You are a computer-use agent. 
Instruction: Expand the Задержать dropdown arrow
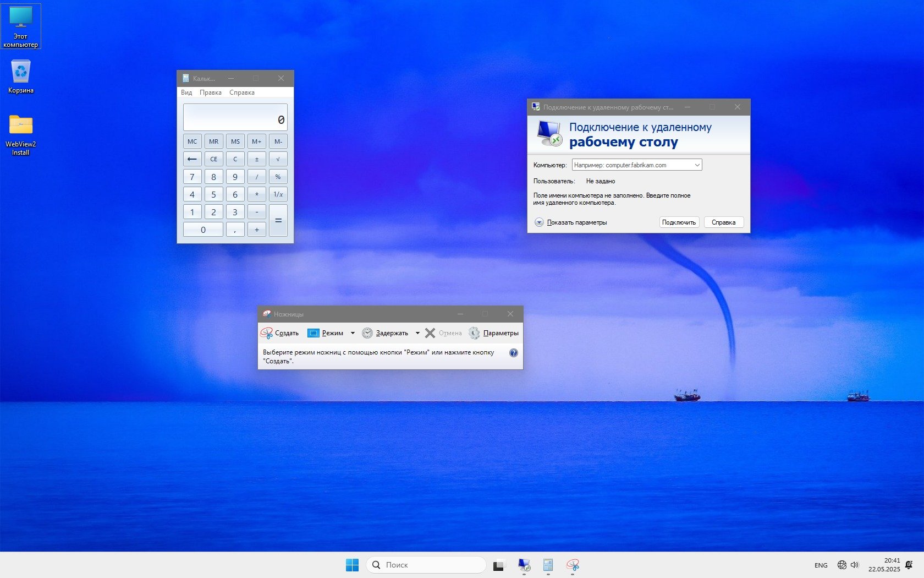[x=417, y=333]
